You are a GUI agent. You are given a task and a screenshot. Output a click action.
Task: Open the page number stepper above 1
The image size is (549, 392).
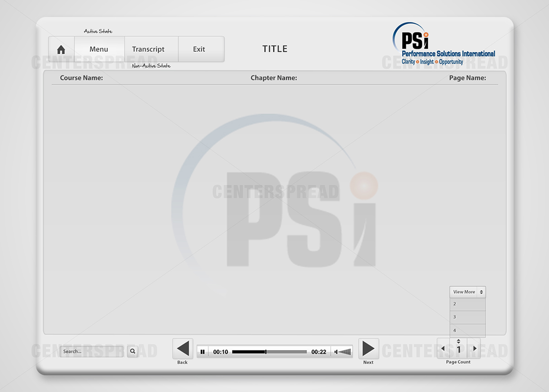coord(459,341)
